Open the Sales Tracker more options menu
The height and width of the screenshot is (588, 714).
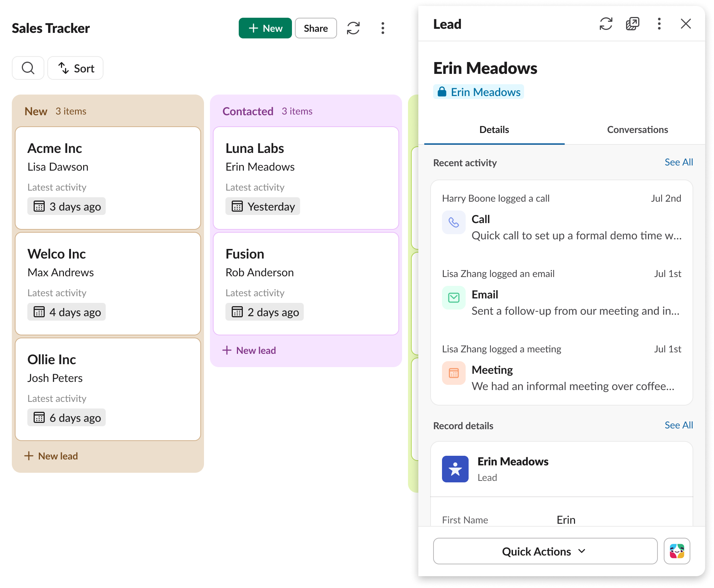pos(383,28)
